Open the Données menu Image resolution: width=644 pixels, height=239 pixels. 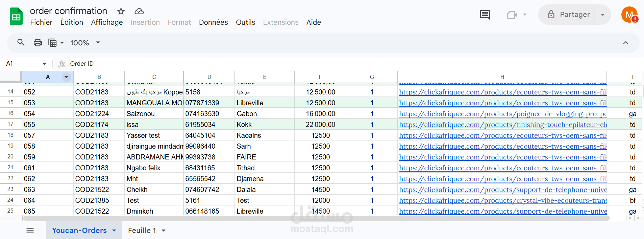[213, 22]
